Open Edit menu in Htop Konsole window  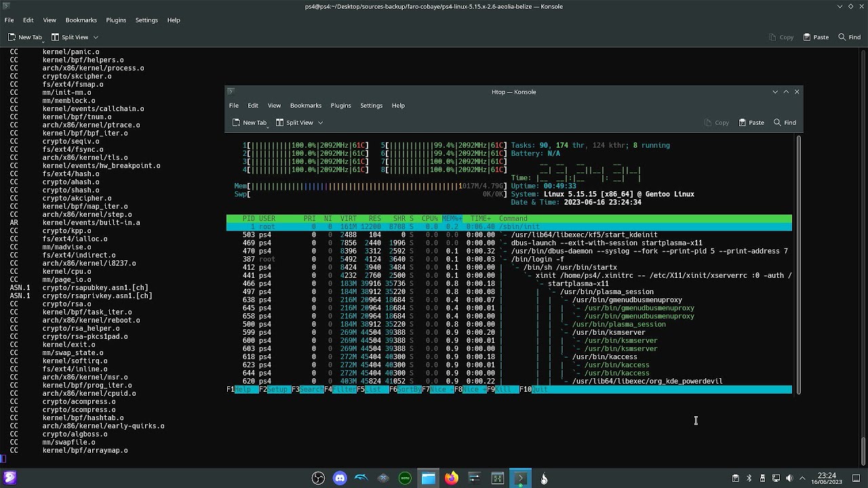coord(253,106)
